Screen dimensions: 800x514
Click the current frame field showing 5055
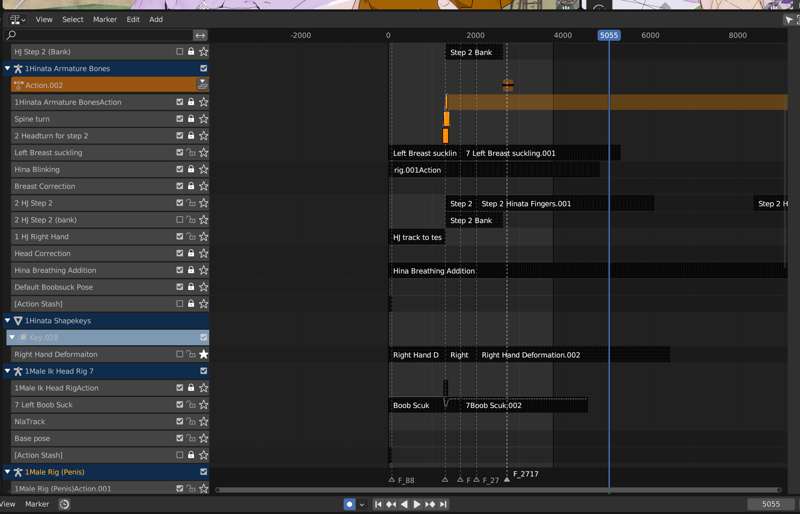coord(771,504)
